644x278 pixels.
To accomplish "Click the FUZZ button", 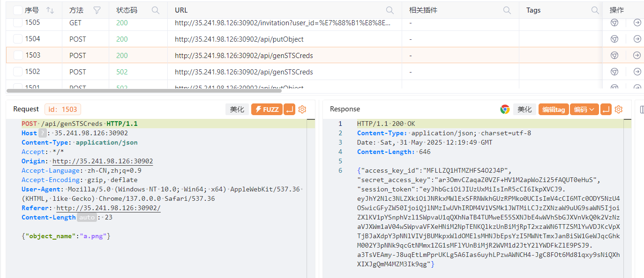I will (x=266, y=110).
